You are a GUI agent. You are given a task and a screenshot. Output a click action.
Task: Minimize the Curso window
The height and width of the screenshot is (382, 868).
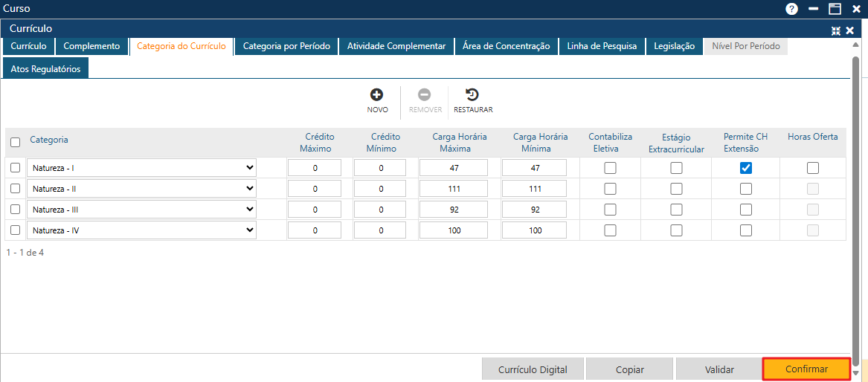[x=813, y=8]
